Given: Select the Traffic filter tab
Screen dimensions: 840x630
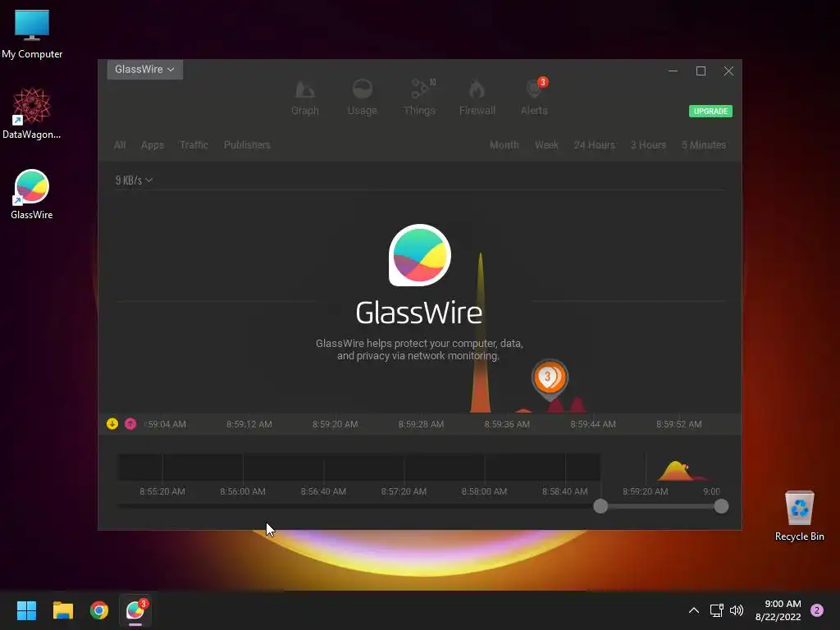Looking at the screenshot, I should pyautogui.click(x=194, y=145).
